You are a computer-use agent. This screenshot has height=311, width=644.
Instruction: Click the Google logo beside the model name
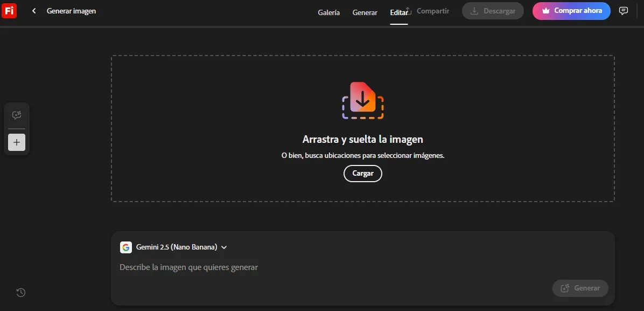126,247
